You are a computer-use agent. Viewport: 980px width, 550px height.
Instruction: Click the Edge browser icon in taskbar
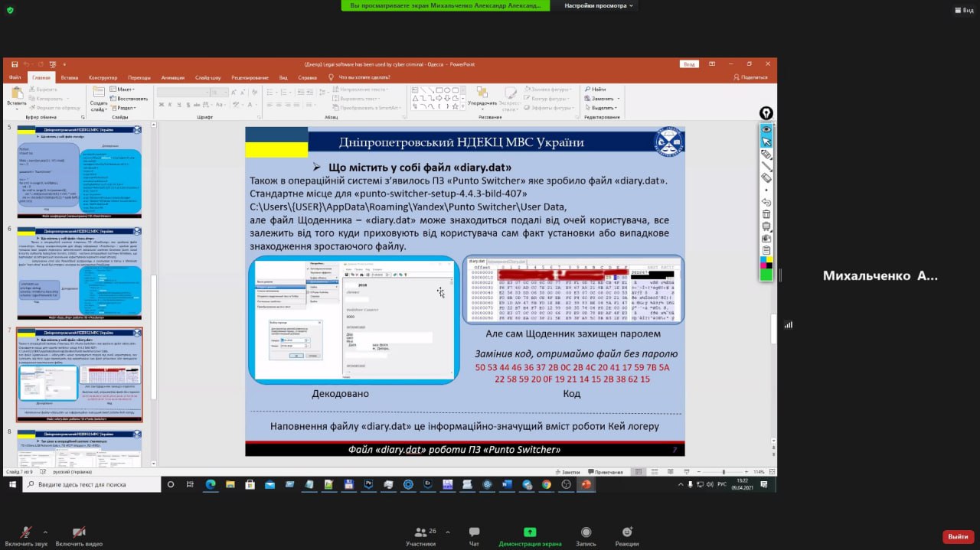[210, 484]
